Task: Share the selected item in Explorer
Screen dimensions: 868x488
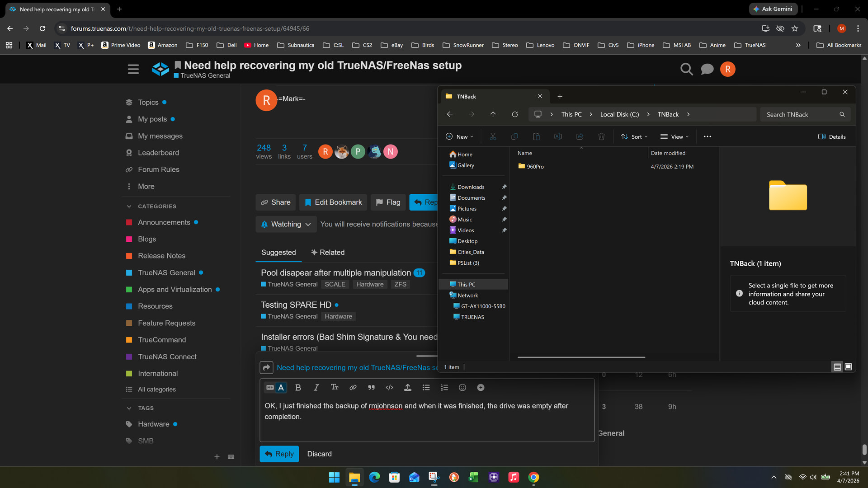Action: [x=580, y=136]
